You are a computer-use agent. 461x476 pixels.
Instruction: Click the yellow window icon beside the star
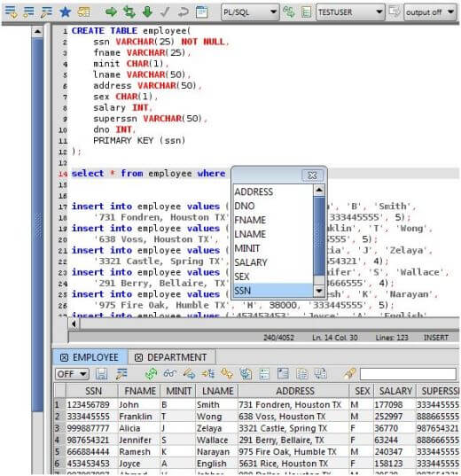coord(83,12)
